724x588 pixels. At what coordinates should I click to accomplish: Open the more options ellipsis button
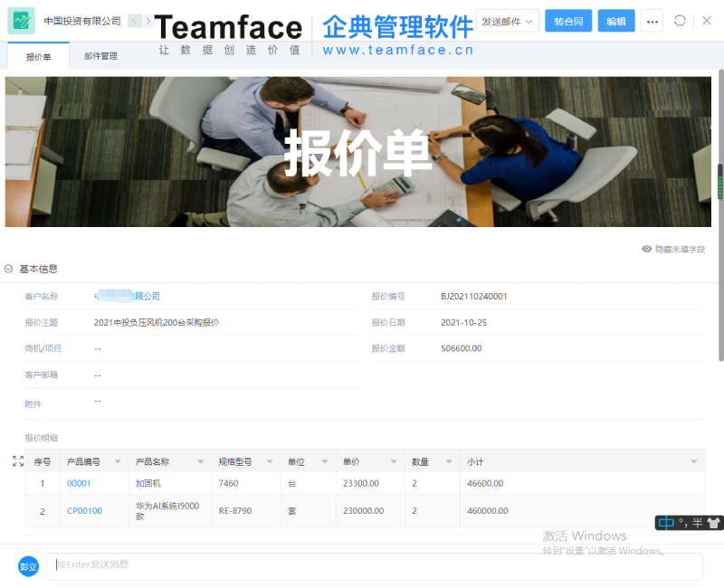[x=652, y=21]
